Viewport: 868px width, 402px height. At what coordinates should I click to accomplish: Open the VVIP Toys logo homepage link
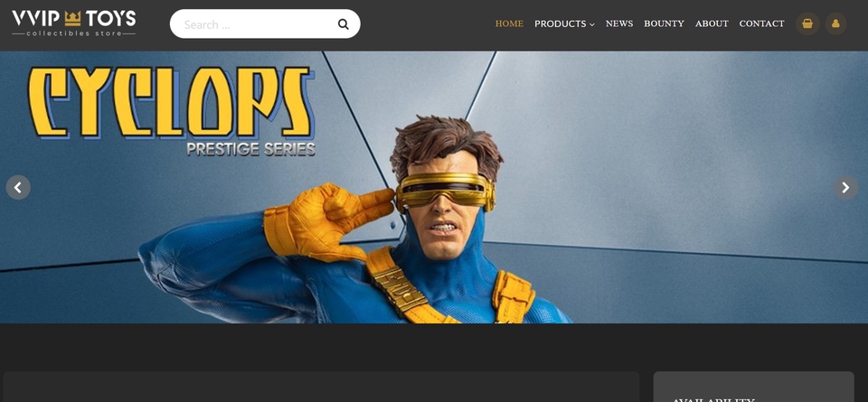coord(73,23)
